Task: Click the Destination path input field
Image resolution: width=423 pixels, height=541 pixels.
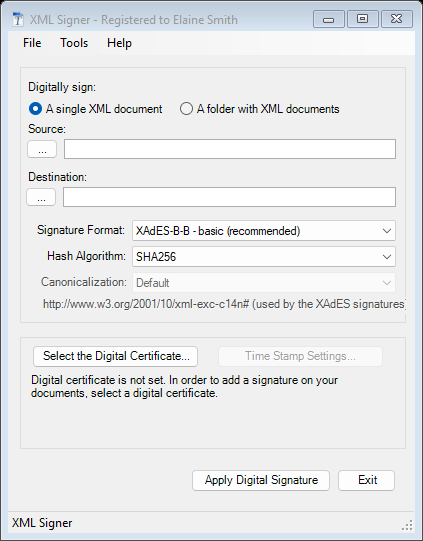Action: tap(229, 197)
